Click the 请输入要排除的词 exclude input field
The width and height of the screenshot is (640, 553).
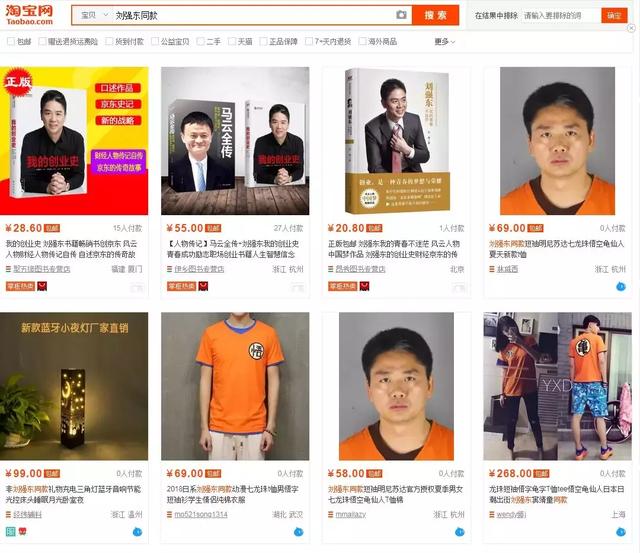(560, 16)
